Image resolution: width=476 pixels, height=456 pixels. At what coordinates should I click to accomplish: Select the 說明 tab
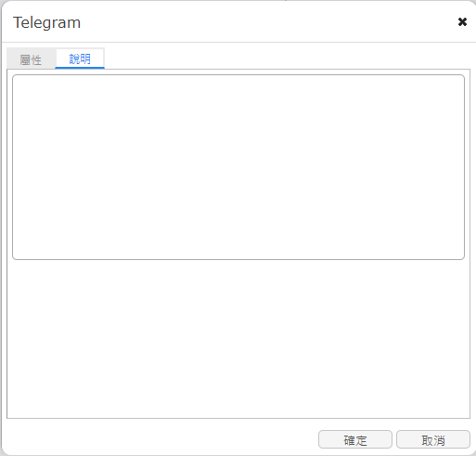(80, 59)
